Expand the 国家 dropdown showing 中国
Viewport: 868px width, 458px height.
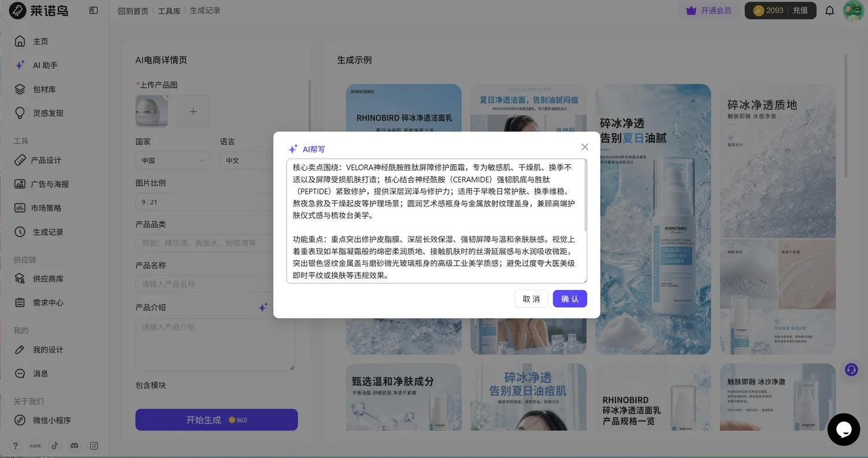pyautogui.click(x=173, y=160)
